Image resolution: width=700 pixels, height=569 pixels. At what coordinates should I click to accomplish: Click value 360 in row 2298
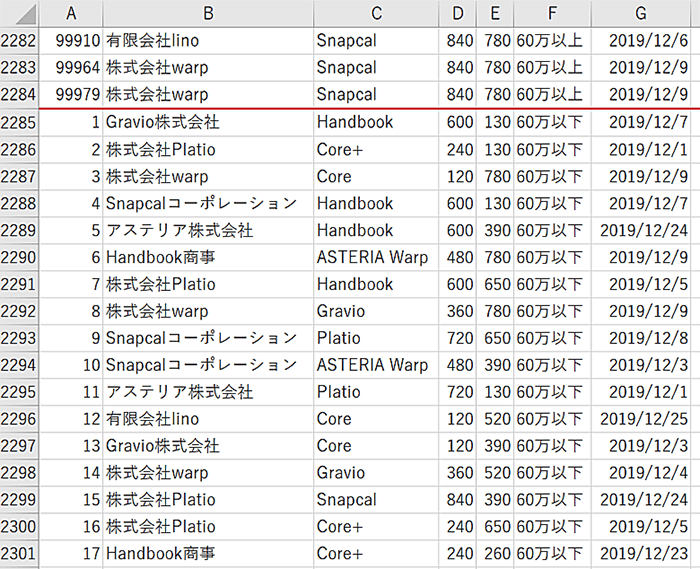pos(458,473)
